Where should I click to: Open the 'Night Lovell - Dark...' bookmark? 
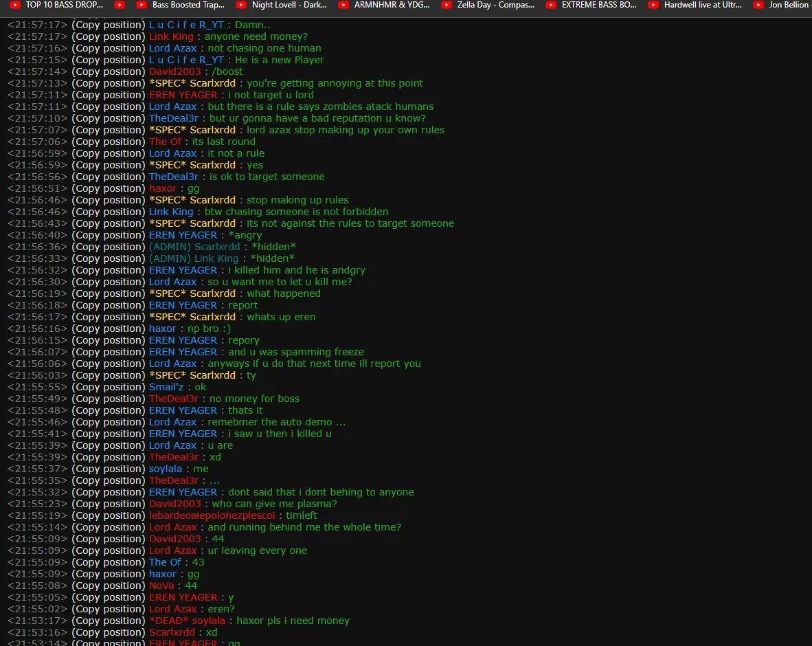[281, 5]
